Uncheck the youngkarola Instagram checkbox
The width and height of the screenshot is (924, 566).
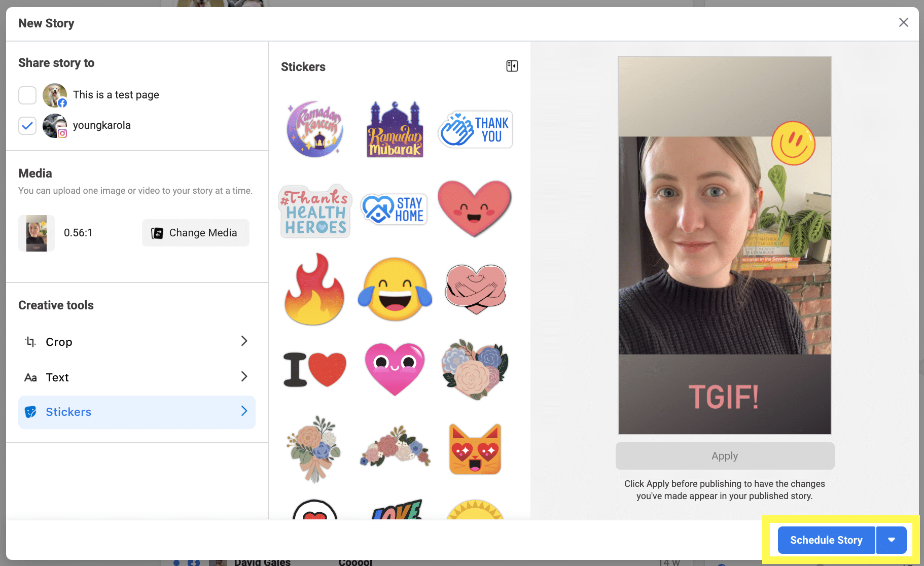coord(27,125)
